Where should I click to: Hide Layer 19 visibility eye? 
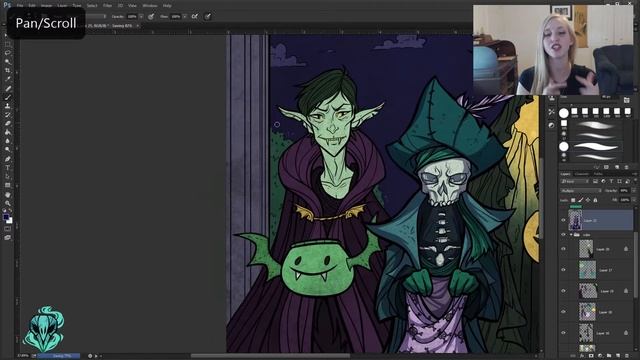pyautogui.click(x=564, y=291)
